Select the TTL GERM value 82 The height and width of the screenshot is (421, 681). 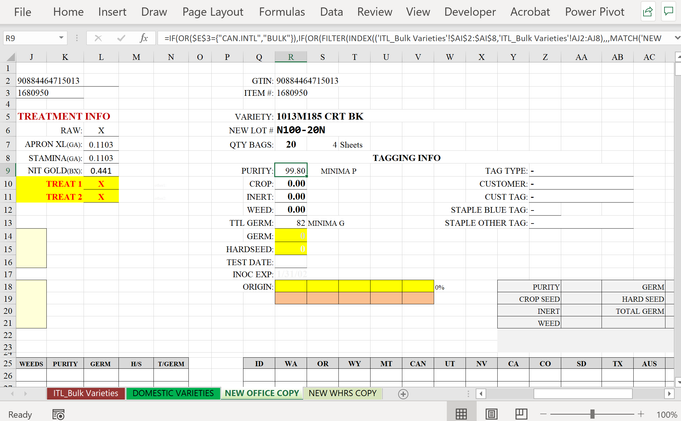(291, 223)
